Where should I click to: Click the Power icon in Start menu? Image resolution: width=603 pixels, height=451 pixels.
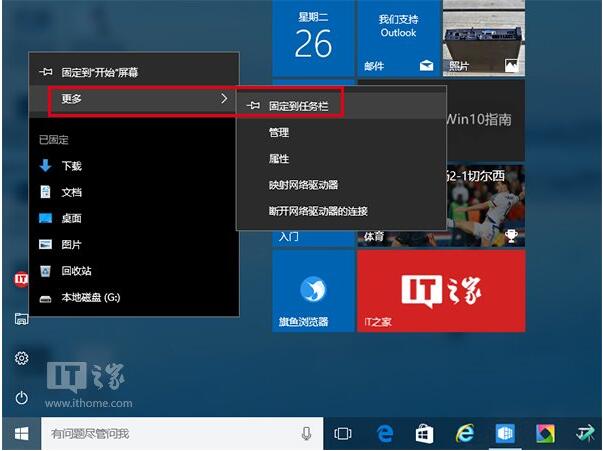tap(21, 397)
